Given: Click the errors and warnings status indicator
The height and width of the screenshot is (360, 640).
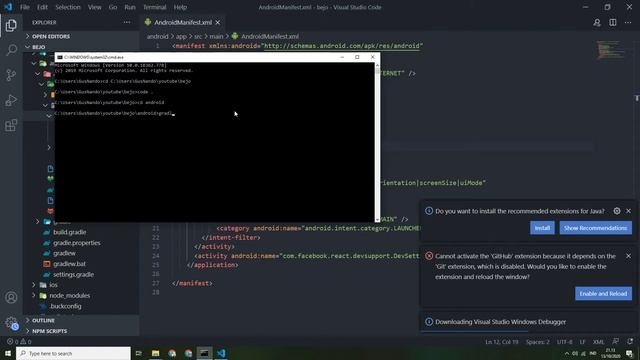Looking at the screenshot, I should click(19, 342).
